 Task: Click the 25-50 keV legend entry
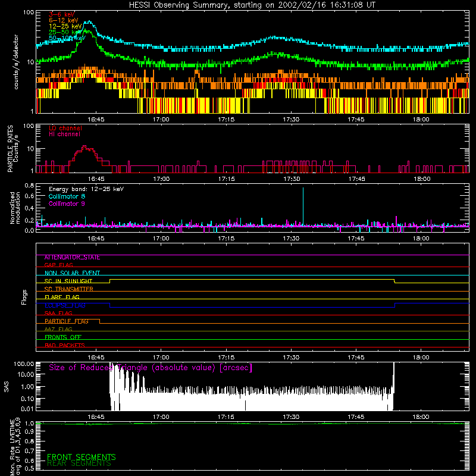pyautogui.click(x=65, y=32)
